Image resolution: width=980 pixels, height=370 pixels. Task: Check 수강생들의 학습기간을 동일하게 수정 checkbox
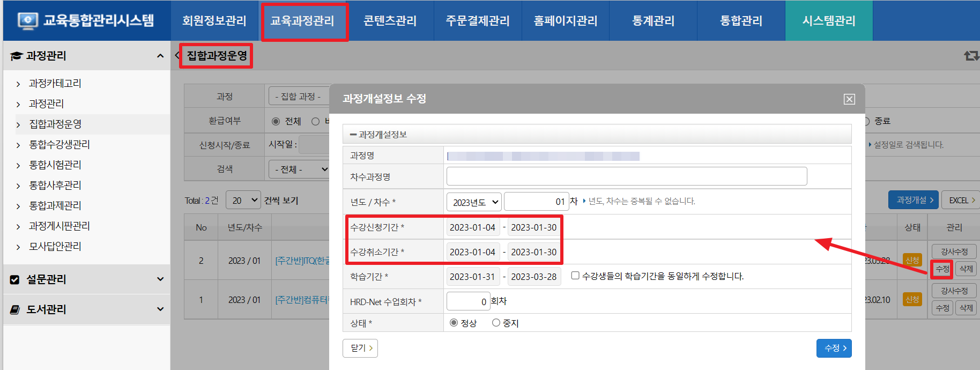coord(575,276)
